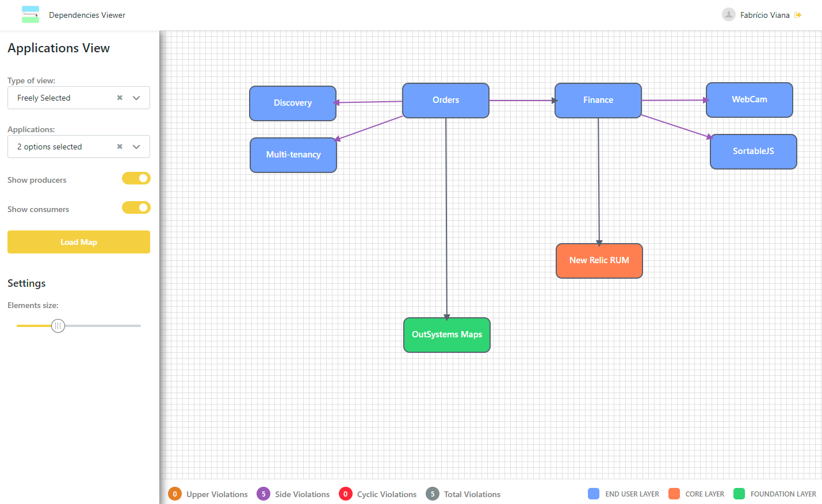Click the Applications View heading

[59, 48]
